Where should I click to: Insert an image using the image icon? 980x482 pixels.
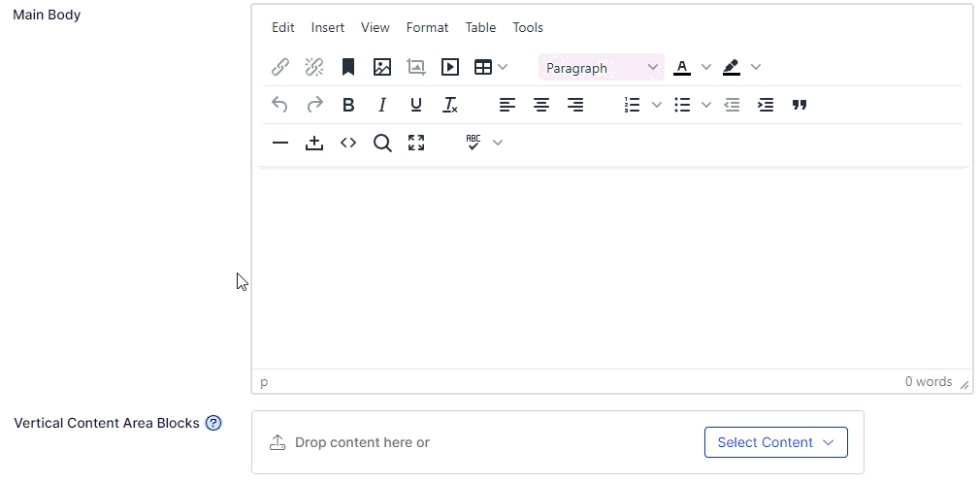click(x=382, y=67)
